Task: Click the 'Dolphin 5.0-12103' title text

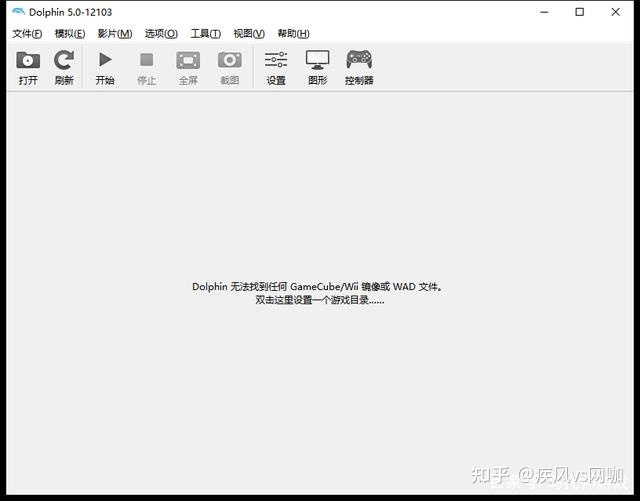Action: pyautogui.click(x=70, y=12)
